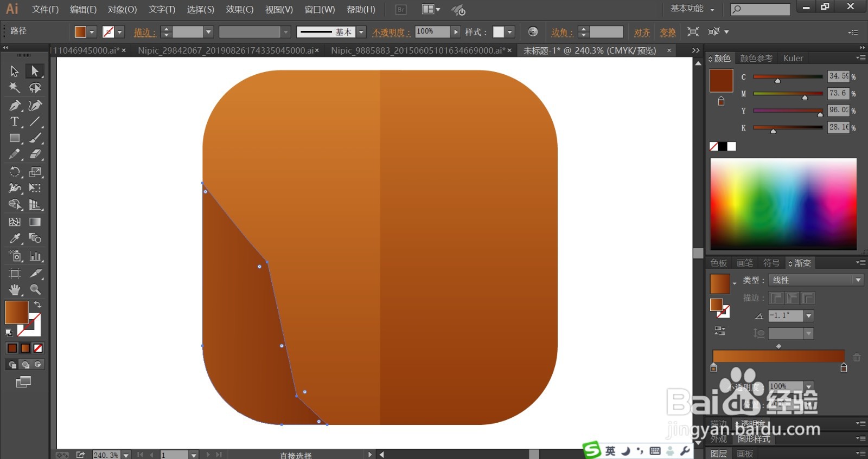
Task: Swap fill and stroke colors
Action: click(x=37, y=305)
